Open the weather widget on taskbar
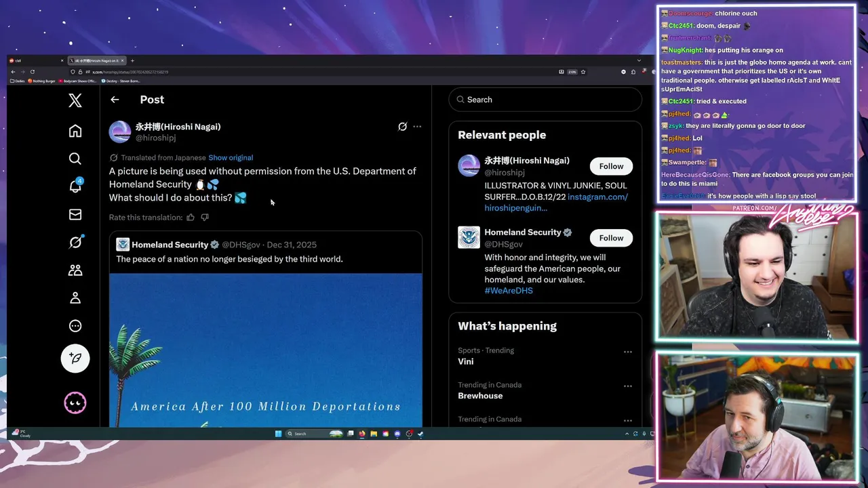868x488 pixels. tap(20, 433)
